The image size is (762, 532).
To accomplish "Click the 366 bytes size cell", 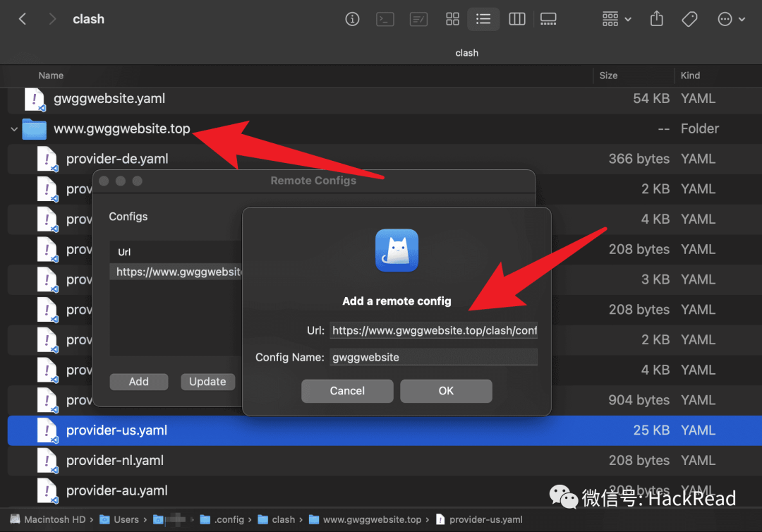I will [639, 159].
